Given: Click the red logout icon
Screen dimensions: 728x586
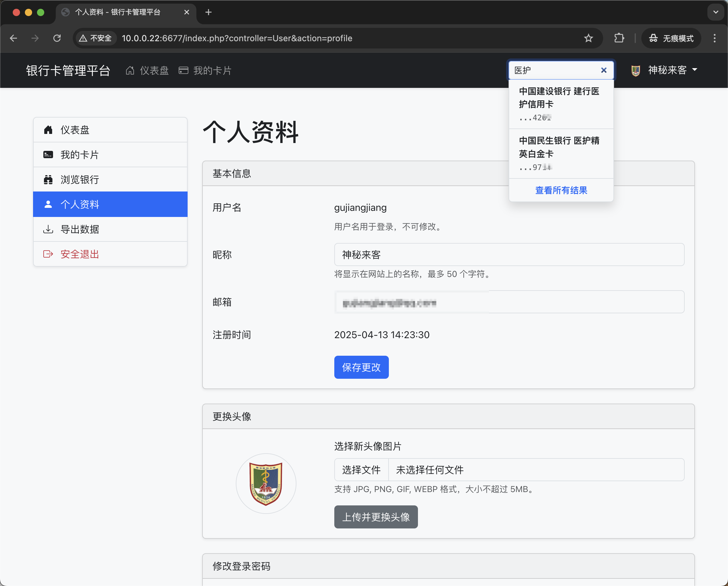Looking at the screenshot, I should tap(48, 254).
